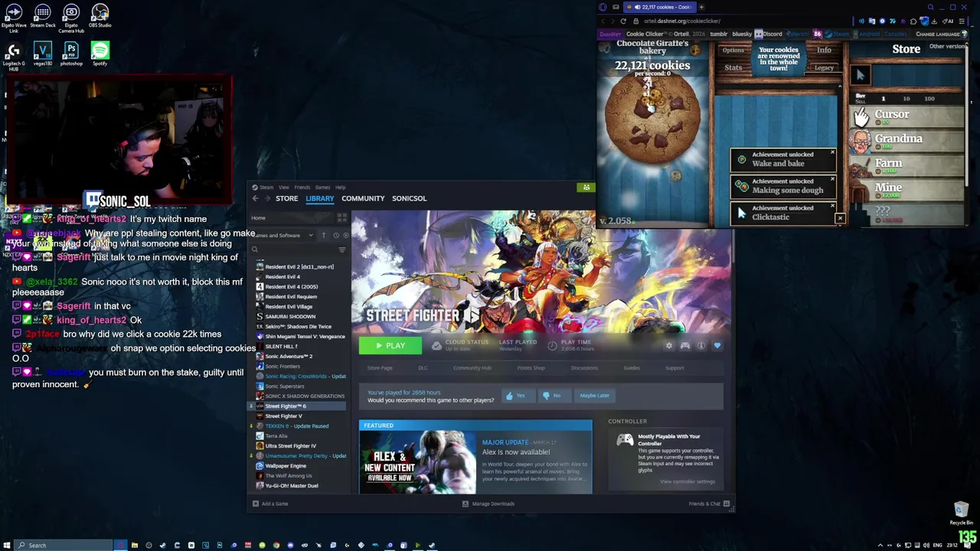The height and width of the screenshot is (551, 980).
Task: Open the game info icon for Street Fighter 6
Action: pos(701,346)
